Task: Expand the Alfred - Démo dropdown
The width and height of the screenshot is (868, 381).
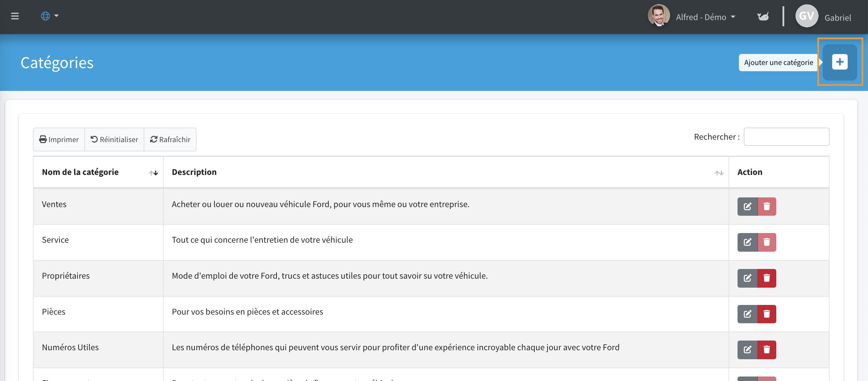Action: pos(705,17)
